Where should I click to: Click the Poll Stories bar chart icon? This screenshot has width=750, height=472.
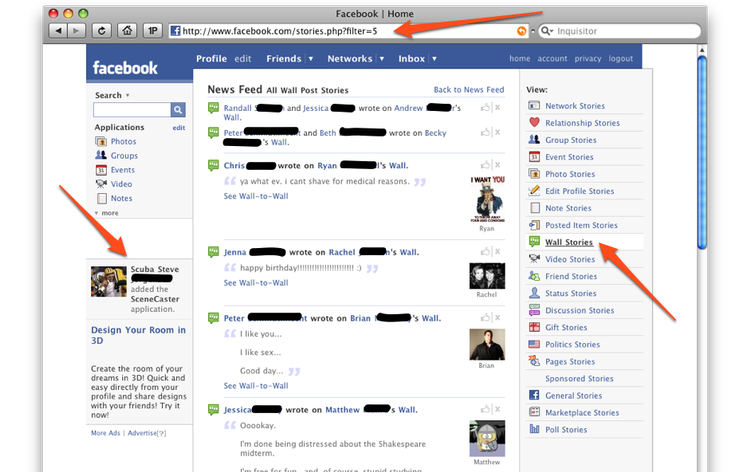point(534,429)
